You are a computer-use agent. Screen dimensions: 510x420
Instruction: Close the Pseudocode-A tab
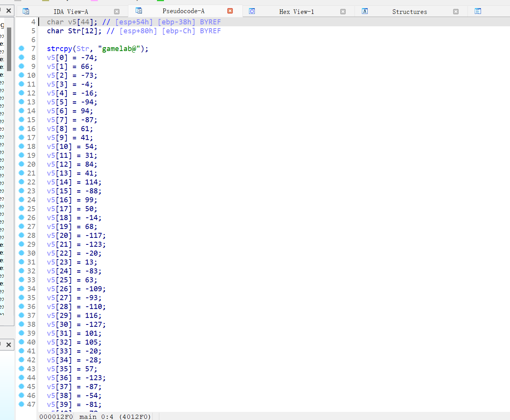point(230,11)
